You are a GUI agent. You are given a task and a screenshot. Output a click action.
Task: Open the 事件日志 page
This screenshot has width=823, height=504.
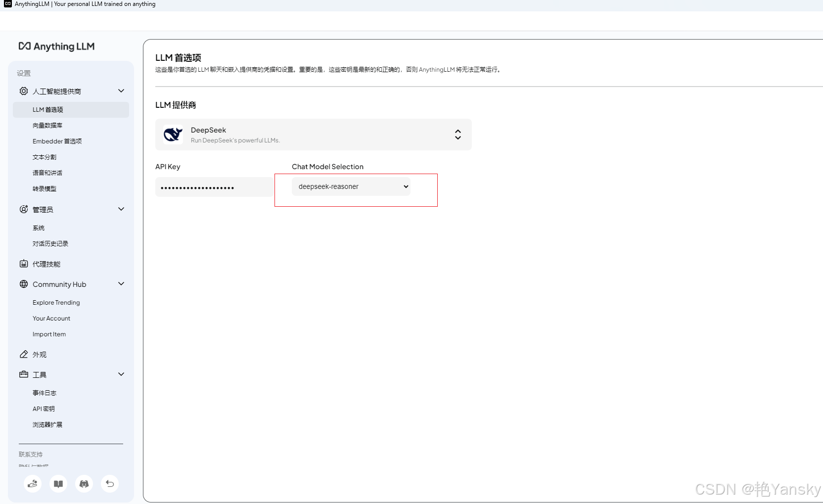tap(44, 392)
